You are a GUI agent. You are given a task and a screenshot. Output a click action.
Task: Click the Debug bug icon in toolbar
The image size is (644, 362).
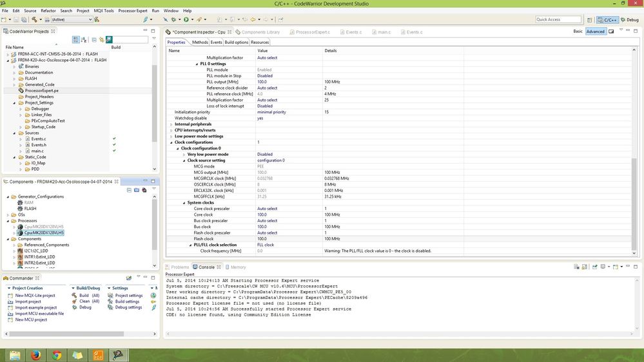(x=174, y=19)
